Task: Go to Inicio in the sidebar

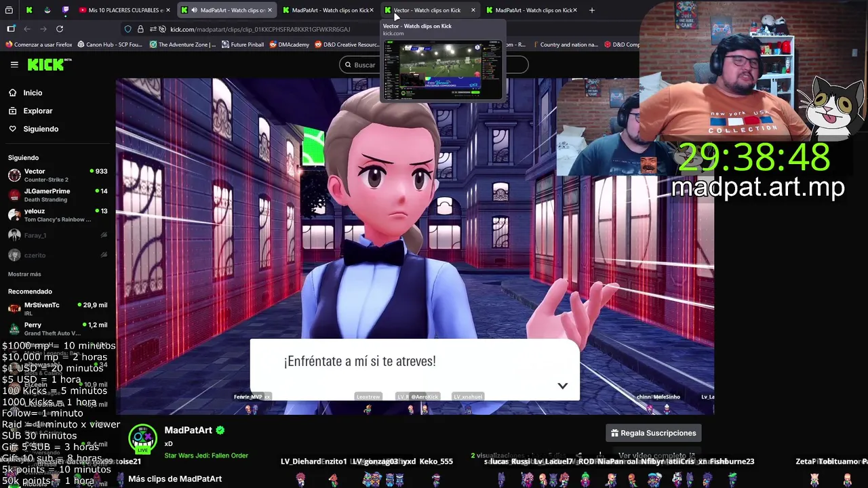Action: pos(33,93)
